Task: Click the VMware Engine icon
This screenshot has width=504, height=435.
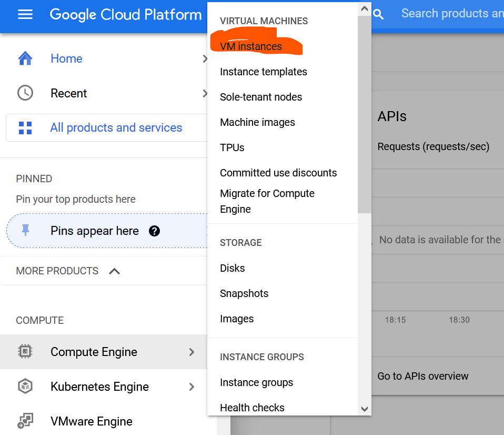Action: click(25, 421)
